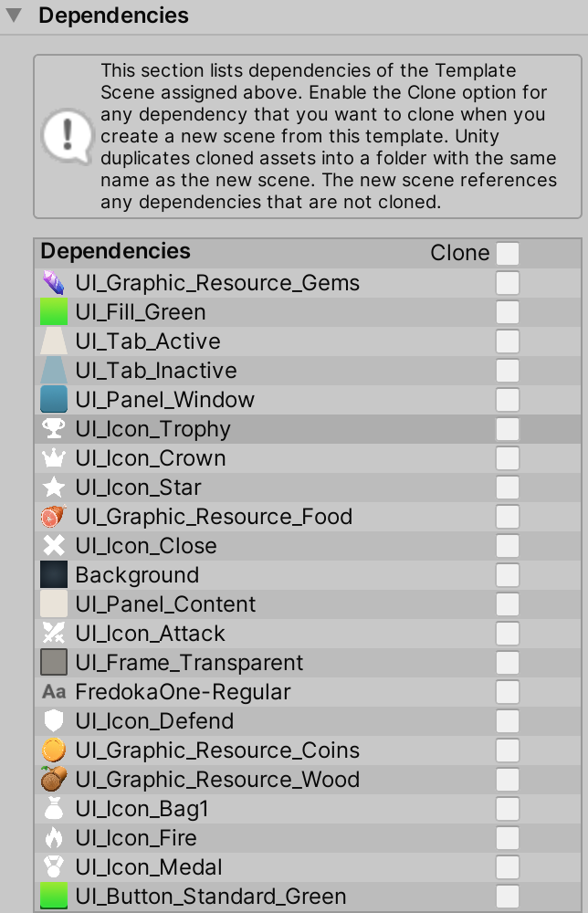Viewport: 588px width, 913px height.
Task: Enable Clone for the Background dependency
Action: click(x=508, y=574)
